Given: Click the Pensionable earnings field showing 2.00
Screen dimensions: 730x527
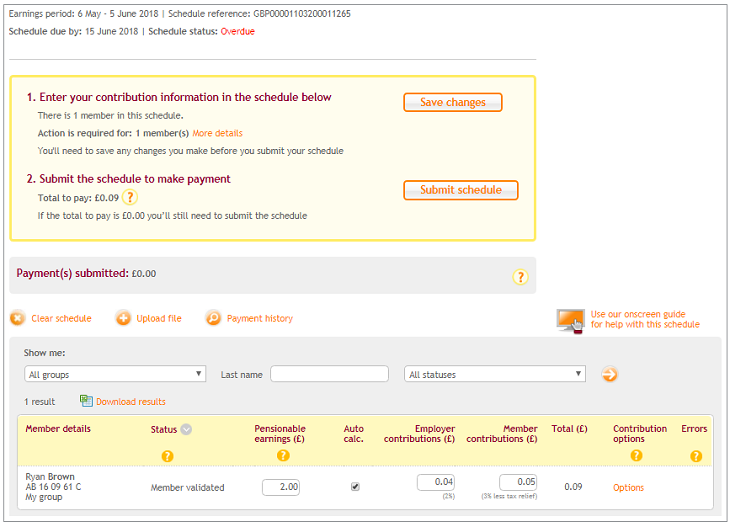Looking at the screenshot, I should [x=281, y=487].
